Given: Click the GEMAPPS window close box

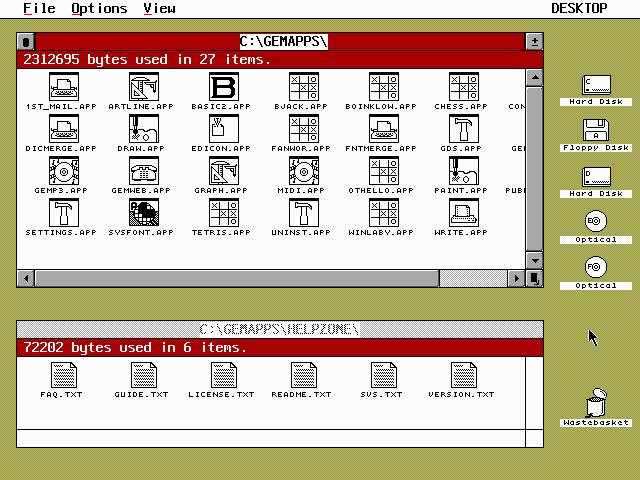Looking at the screenshot, I should click(x=26, y=41).
